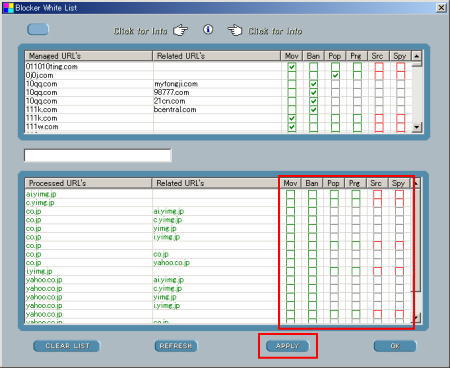This screenshot has height=368, width=450.
Task: Check Src for 111w.com
Action: pyautogui.click(x=379, y=127)
